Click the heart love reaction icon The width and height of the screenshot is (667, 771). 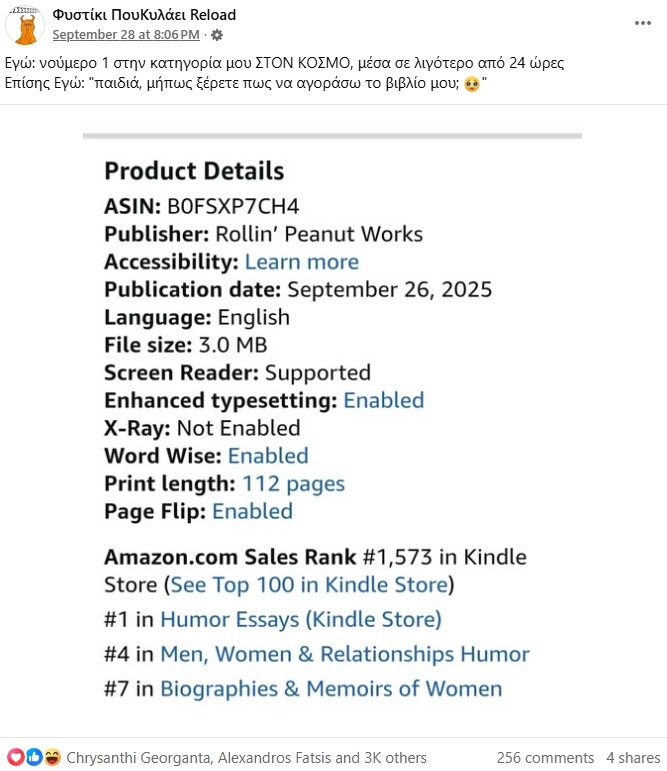tap(15, 757)
